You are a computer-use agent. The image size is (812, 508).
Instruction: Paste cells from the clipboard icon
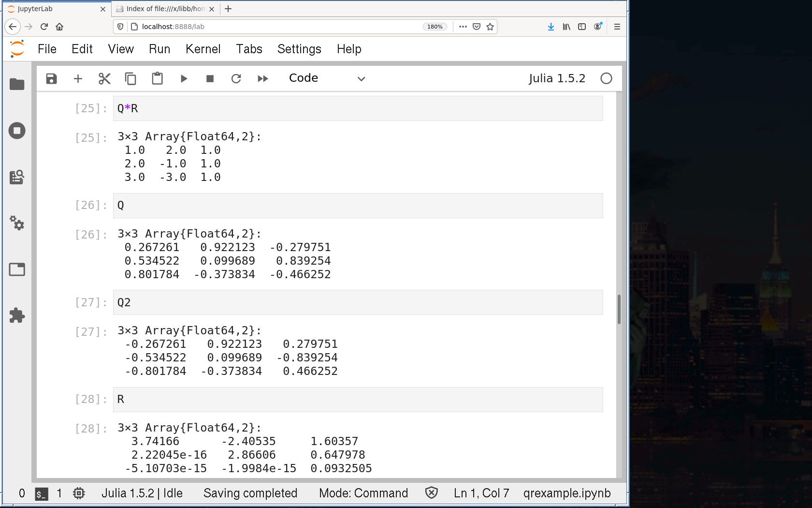pyautogui.click(x=157, y=78)
